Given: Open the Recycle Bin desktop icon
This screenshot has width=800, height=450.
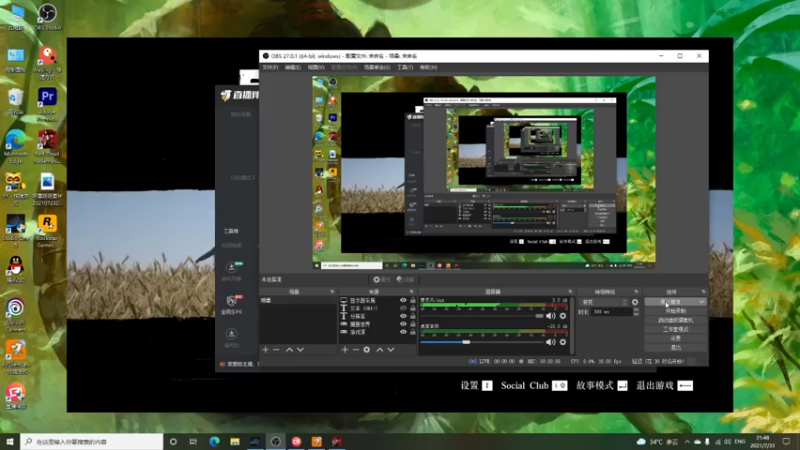Looking at the screenshot, I should [x=15, y=101].
